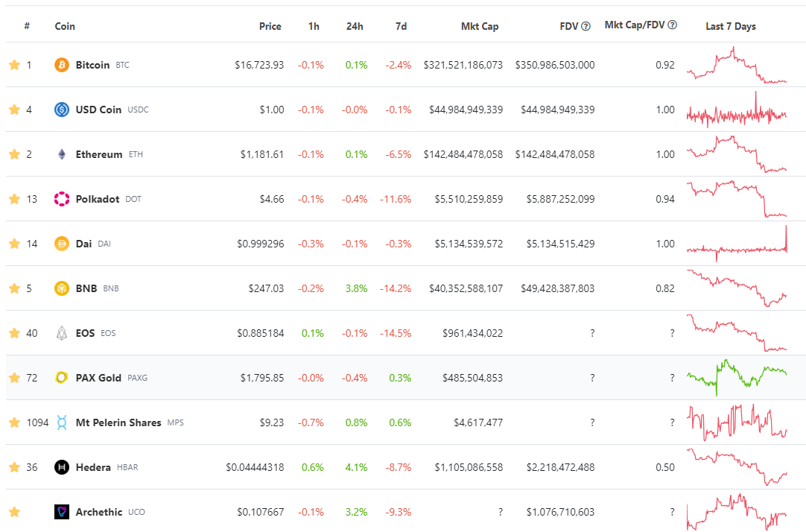Click the Polkadot logo icon

62,199
